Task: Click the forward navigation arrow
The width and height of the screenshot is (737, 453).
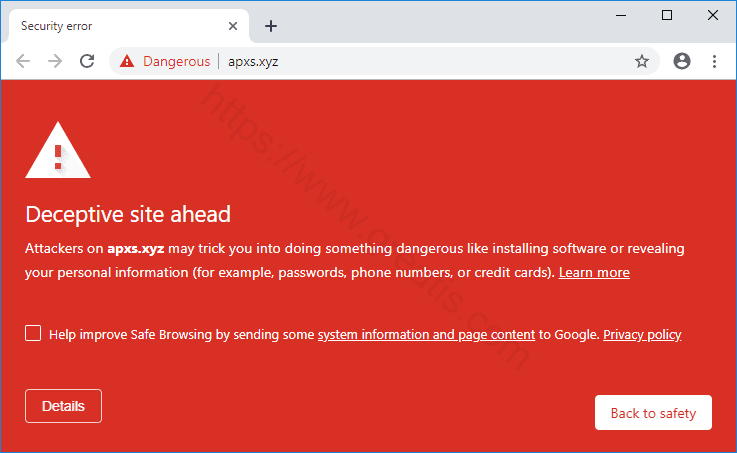Action: [55, 61]
